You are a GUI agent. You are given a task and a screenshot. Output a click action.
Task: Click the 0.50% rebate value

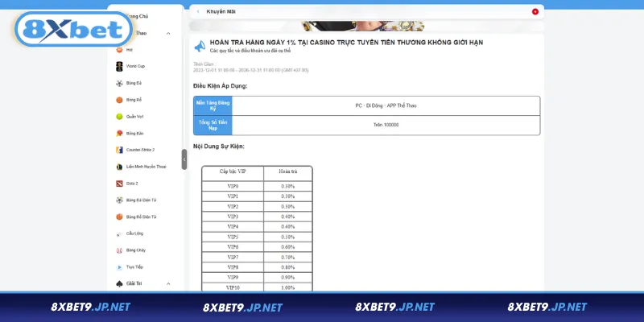click(x=288, y=237)
